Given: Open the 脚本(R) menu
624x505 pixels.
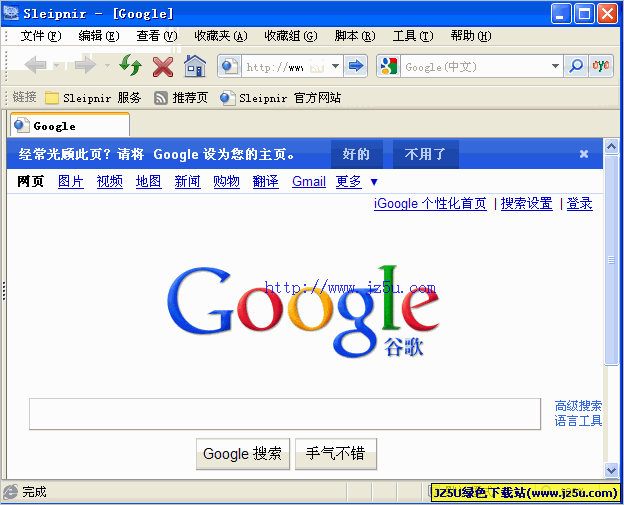Looking at the screenshot, I should (355, 36).
